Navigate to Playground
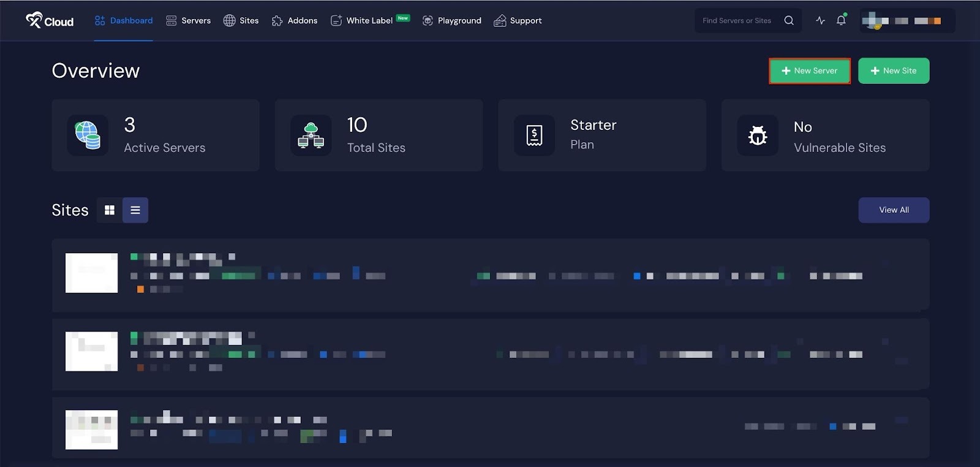 tap(452, 21)
